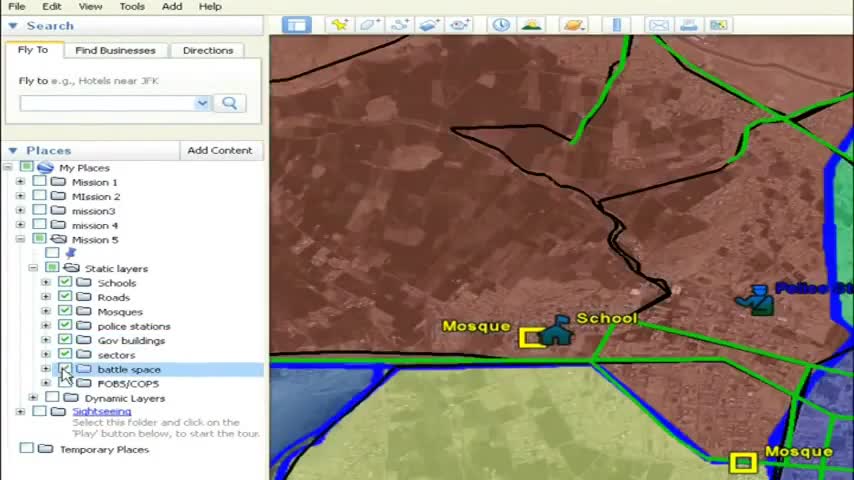This screenshot has width=854, height=480.
Task: Expand the mission3 folder
Action: point(20,210)
